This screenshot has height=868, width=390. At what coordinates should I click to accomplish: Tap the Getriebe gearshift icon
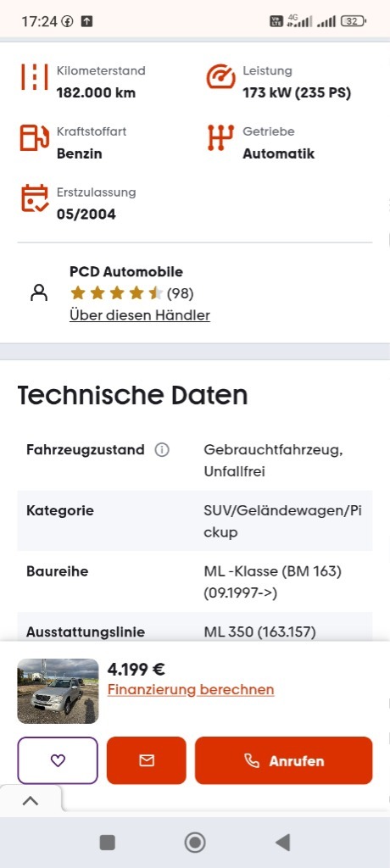[220, 138]
